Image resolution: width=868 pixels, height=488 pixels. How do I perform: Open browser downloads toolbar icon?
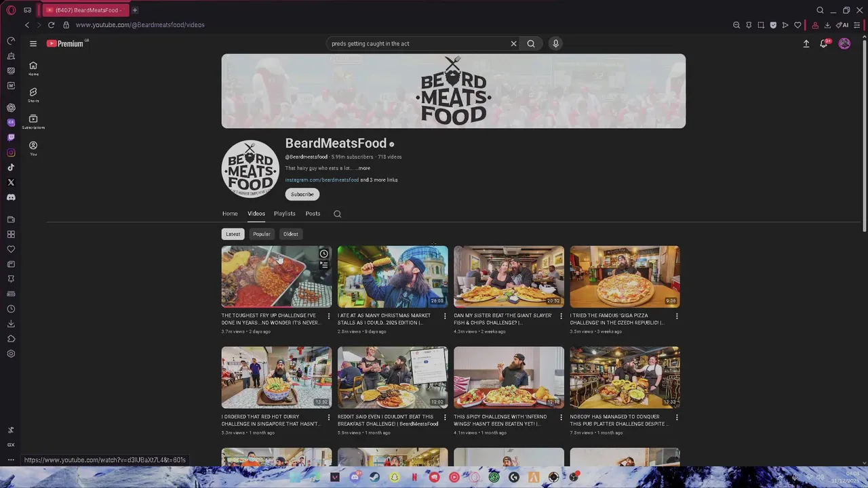click(827, 25)
